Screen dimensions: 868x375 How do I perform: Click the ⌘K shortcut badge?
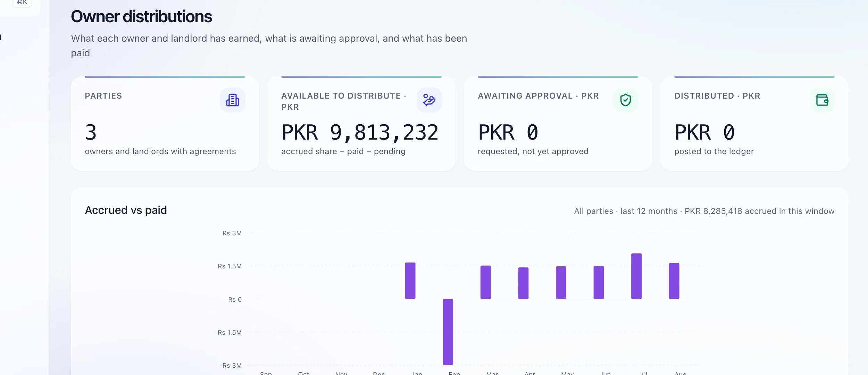coord(22,2)
